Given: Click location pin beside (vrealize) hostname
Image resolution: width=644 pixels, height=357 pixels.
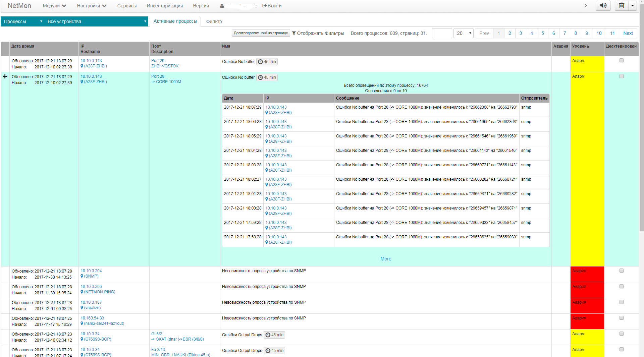Looking at the screenshot, I should tap(82, 308).
